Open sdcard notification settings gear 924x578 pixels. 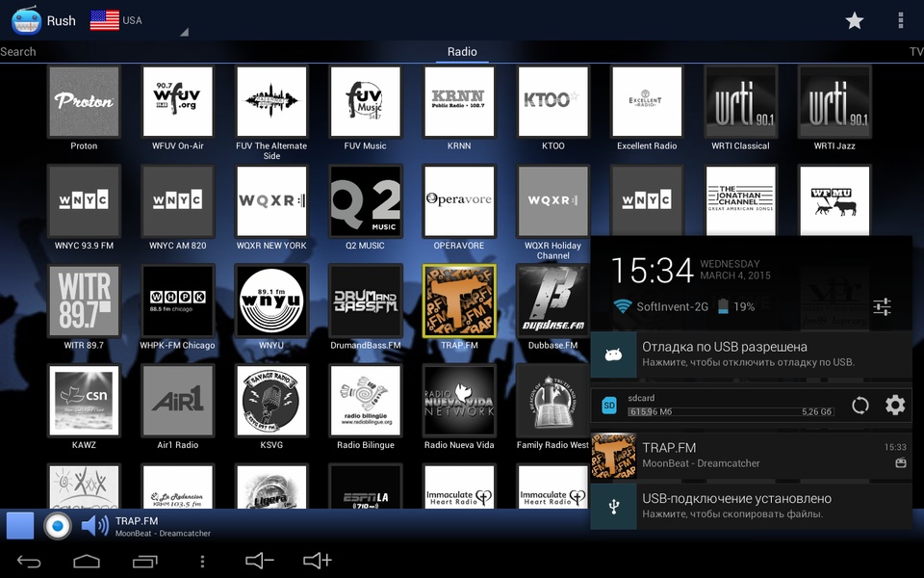coord(895,406)
